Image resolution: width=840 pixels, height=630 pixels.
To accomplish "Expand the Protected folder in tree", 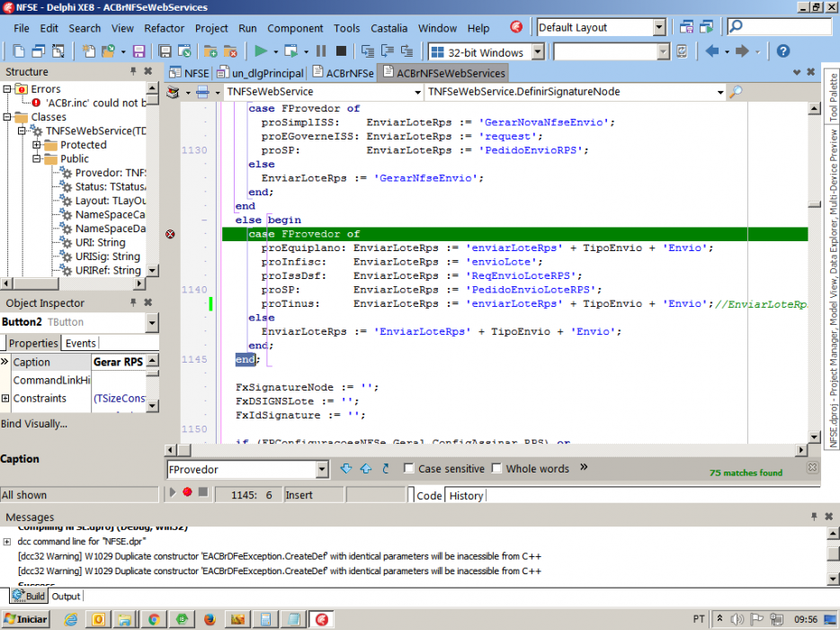I will [37, 145].
